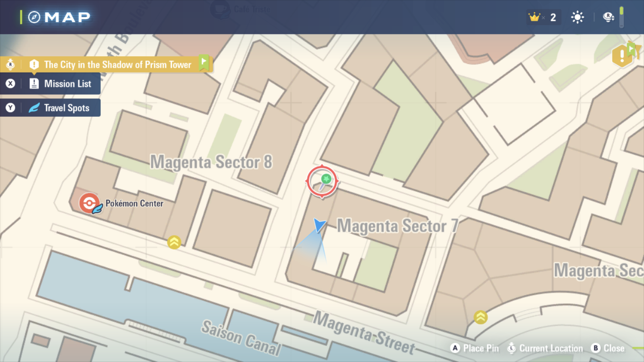Click the compass icon beside MAP title
Viewport: 644px width, 362px height.
click(34, 17)
